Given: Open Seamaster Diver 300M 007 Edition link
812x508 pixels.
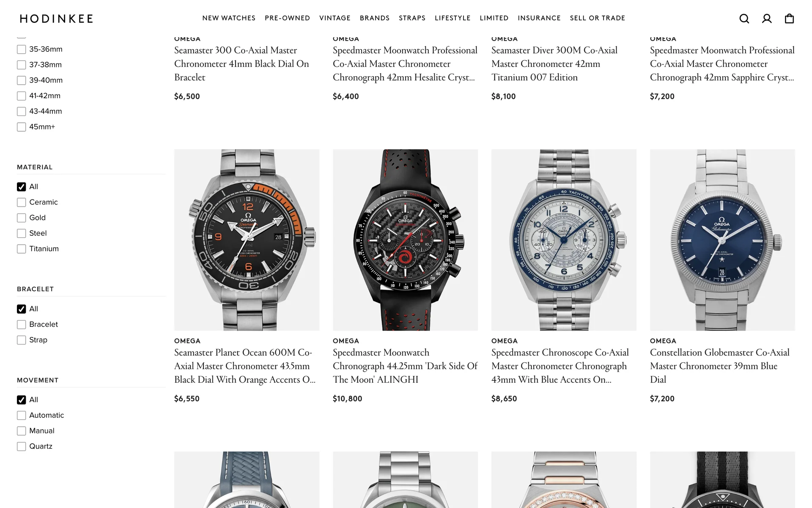Looking at the screenshot, I should [554, 63].
